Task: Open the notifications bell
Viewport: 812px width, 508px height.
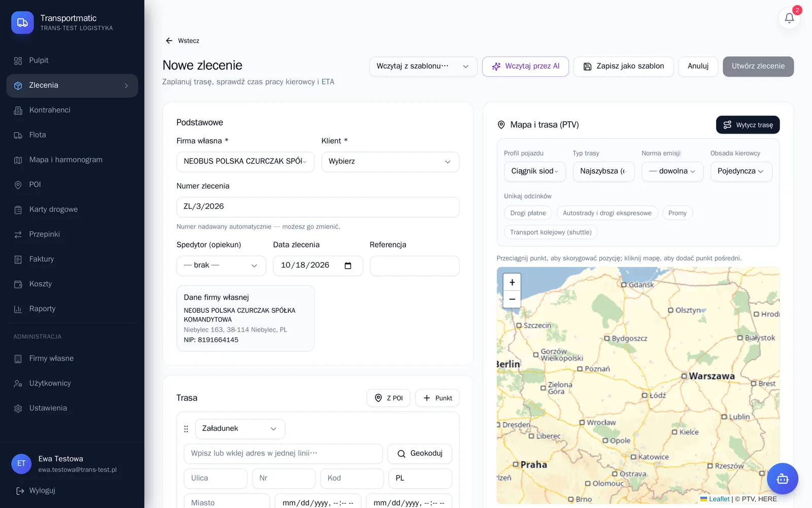Action: tap(789, 18)
